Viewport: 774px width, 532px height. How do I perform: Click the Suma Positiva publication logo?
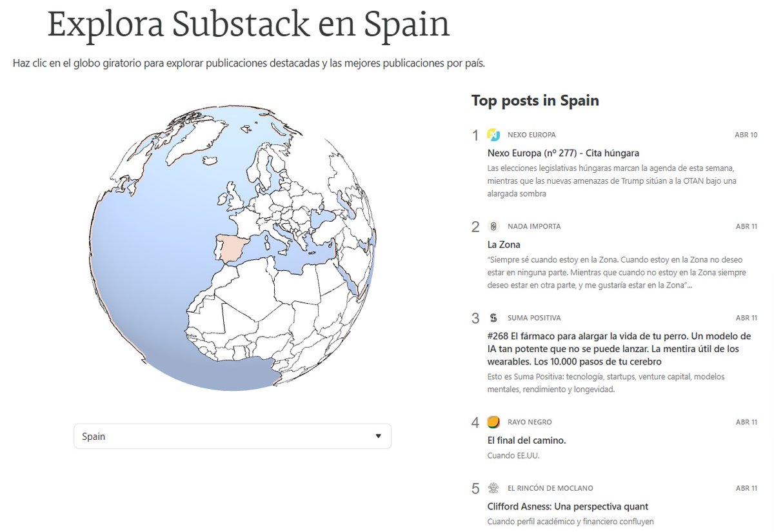pos(493,318)
